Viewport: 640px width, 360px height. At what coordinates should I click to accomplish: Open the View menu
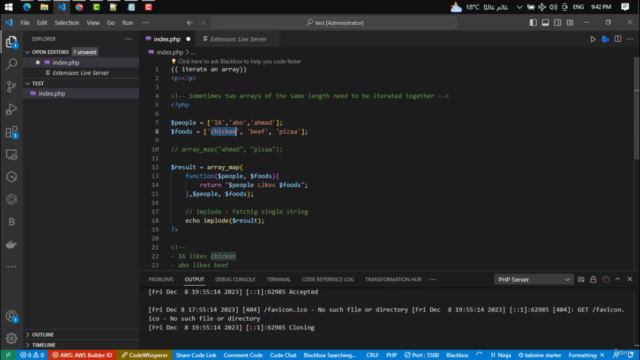tap(93, 23)
